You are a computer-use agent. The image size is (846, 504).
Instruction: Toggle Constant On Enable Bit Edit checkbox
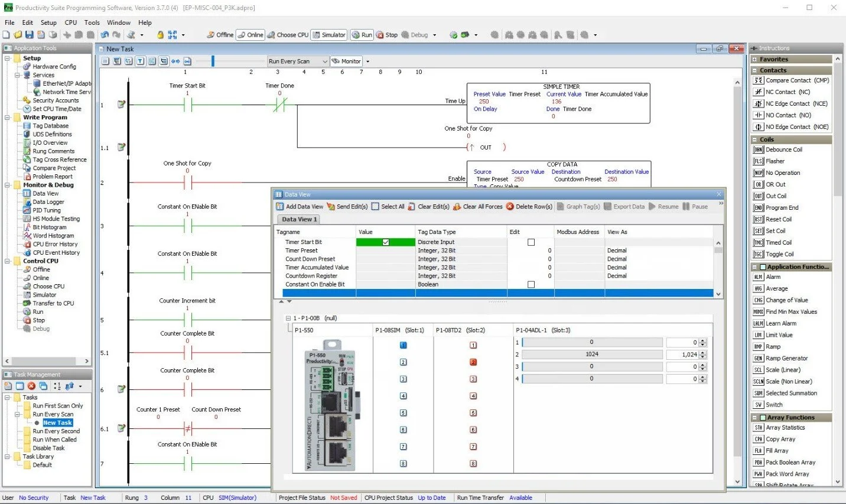pyautogui.click(x=531, y=285)
